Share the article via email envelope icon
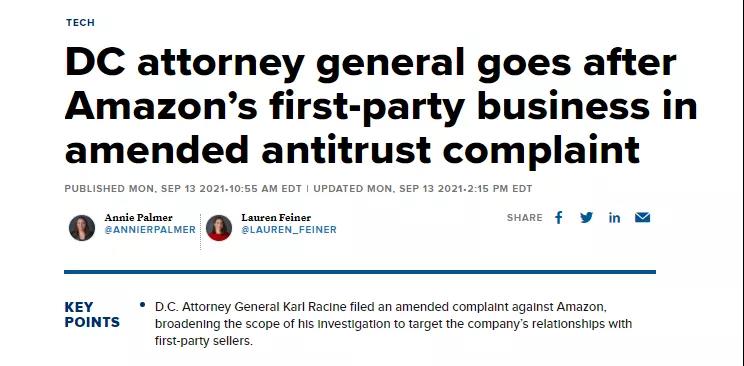The width and height of the screenshot is (744, 366). point(642,217)
